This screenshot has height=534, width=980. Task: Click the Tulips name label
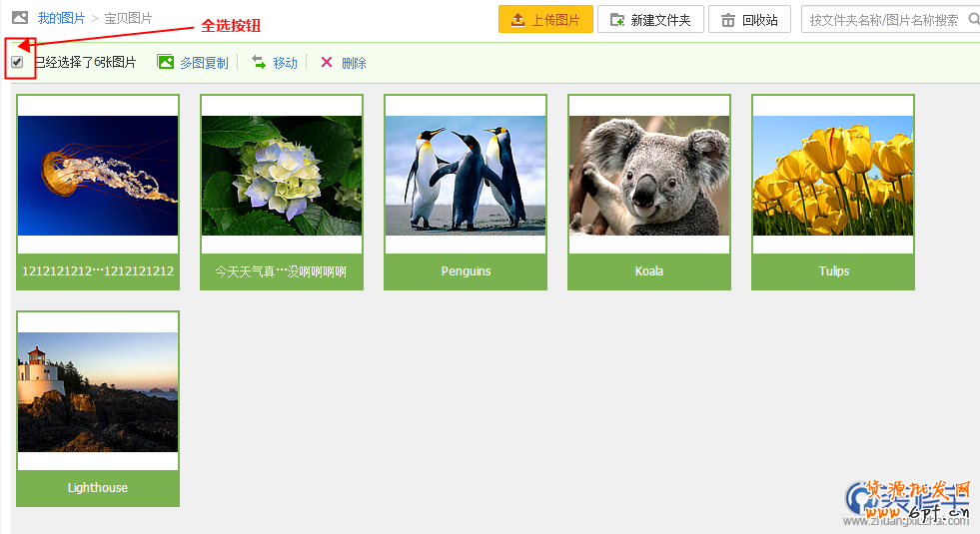pos(834,271)
